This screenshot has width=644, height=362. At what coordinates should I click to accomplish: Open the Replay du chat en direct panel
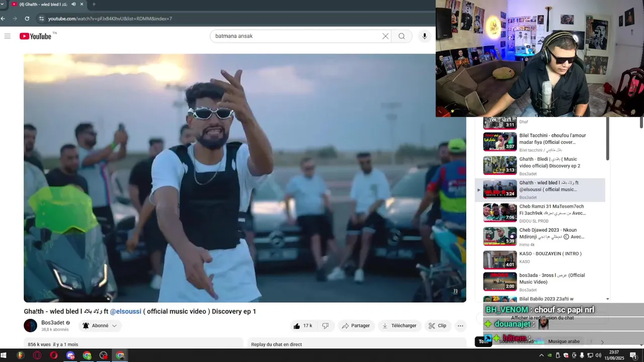[277, 344]
